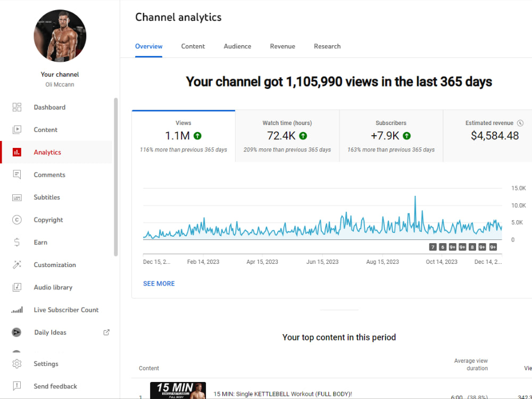
Task: Open the 15 MIN Single KETTLEBELL Workout title
Action: 282,394
